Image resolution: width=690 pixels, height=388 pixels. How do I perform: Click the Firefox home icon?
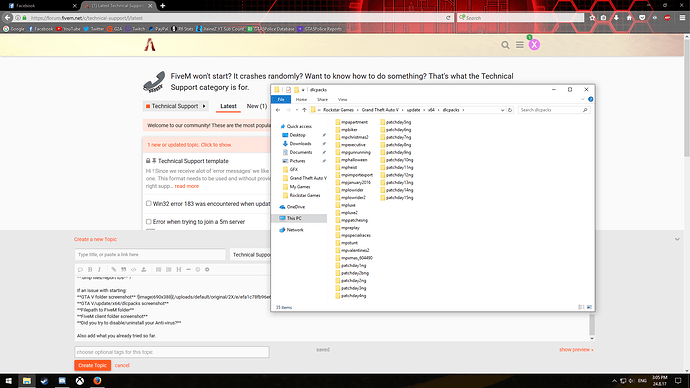[629, 18]
